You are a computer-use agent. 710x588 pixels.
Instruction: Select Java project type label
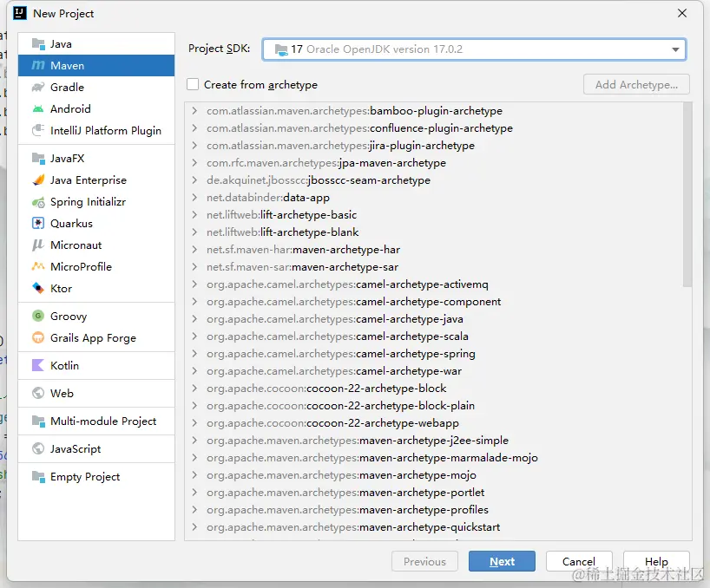coord(61,44)
